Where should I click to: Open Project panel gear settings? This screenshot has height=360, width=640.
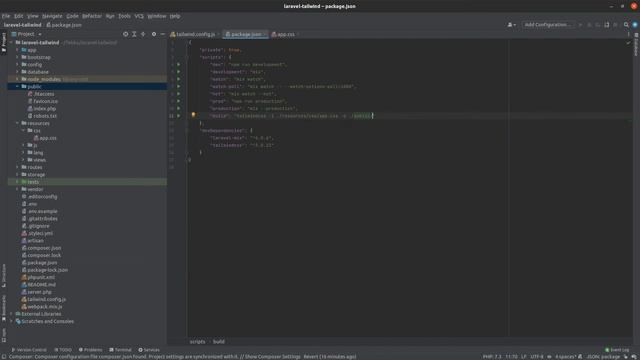[x=154, y=34]
